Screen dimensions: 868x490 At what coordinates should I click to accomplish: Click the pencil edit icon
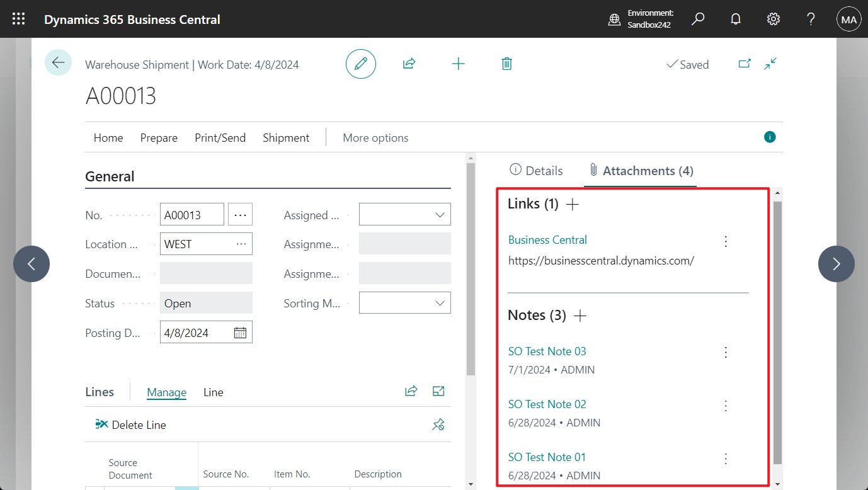[361, 64]
